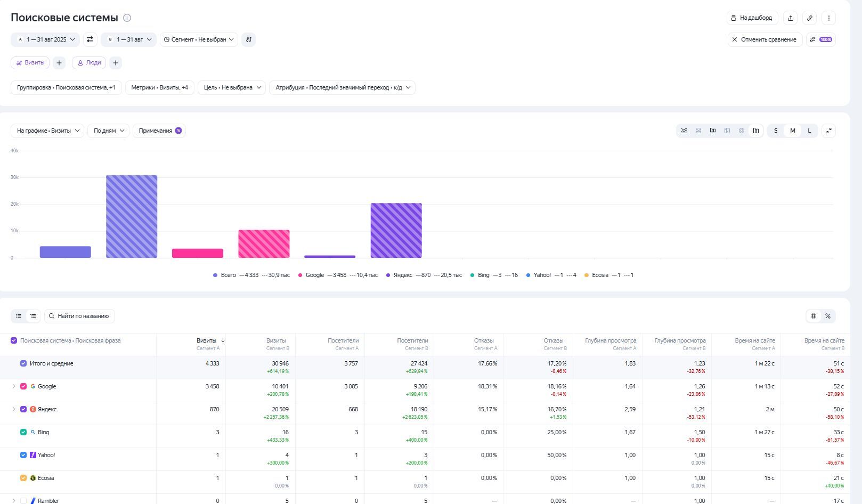
Task: Toggle the Yahoo! row checkbox
Action: [x=23, y=455]
